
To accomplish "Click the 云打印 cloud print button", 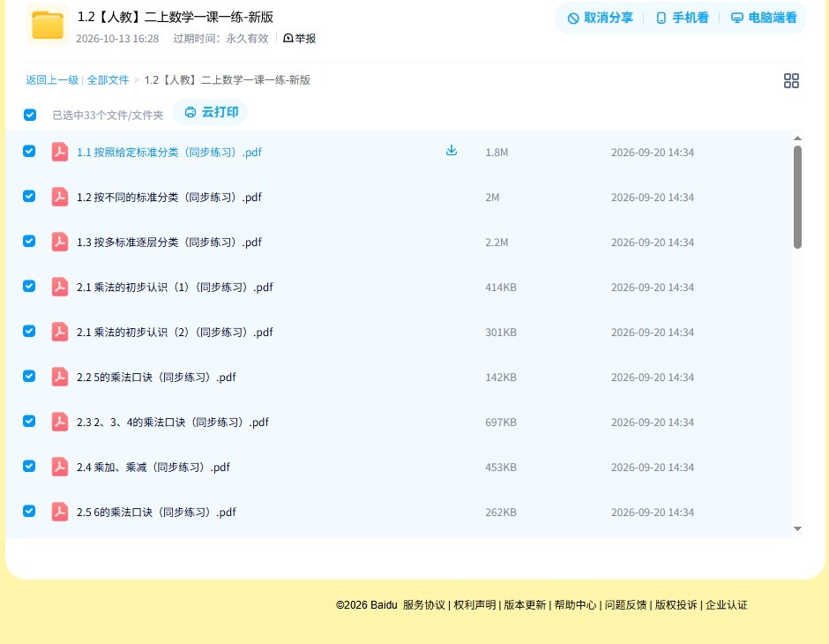I will (211, 112).
